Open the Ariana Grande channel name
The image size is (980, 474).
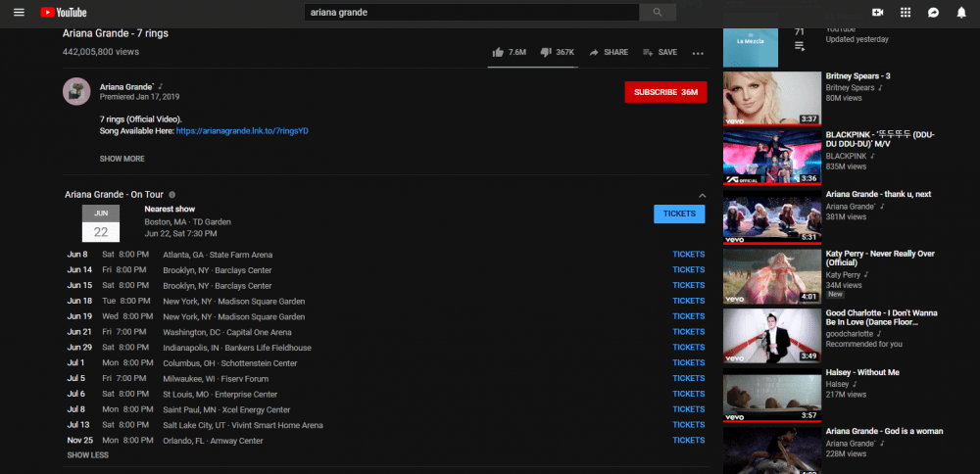[x=126, y=87]
